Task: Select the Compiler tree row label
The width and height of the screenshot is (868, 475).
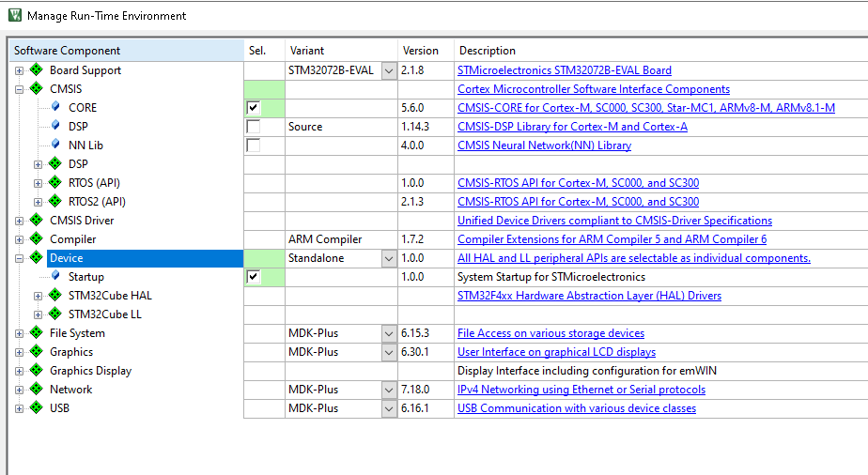Action: pos(72,239)
